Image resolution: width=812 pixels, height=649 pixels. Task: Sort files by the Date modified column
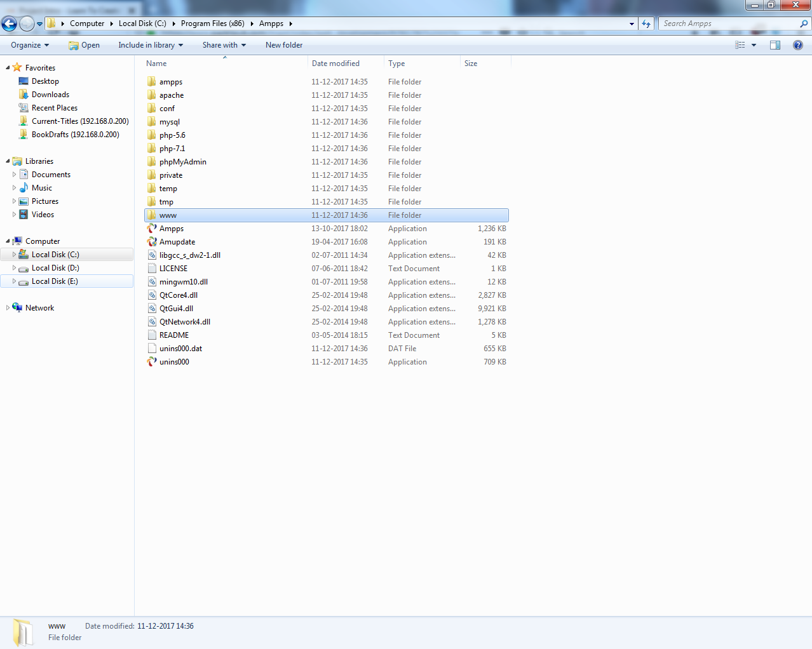tap(335, 64)
